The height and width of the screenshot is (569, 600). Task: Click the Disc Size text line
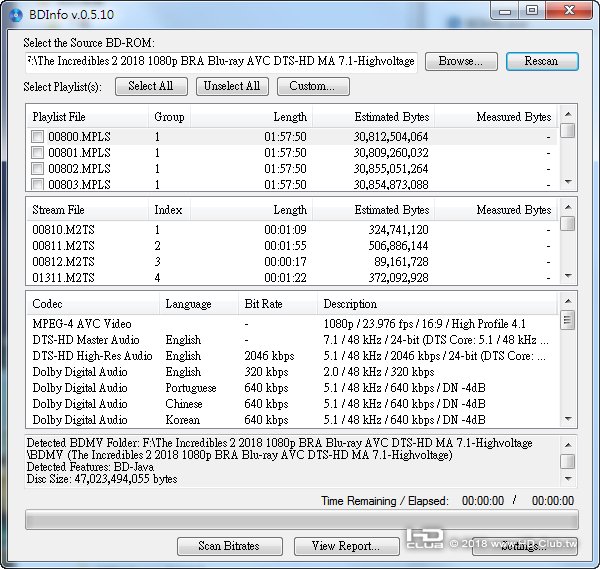click(x=102, y=479)
